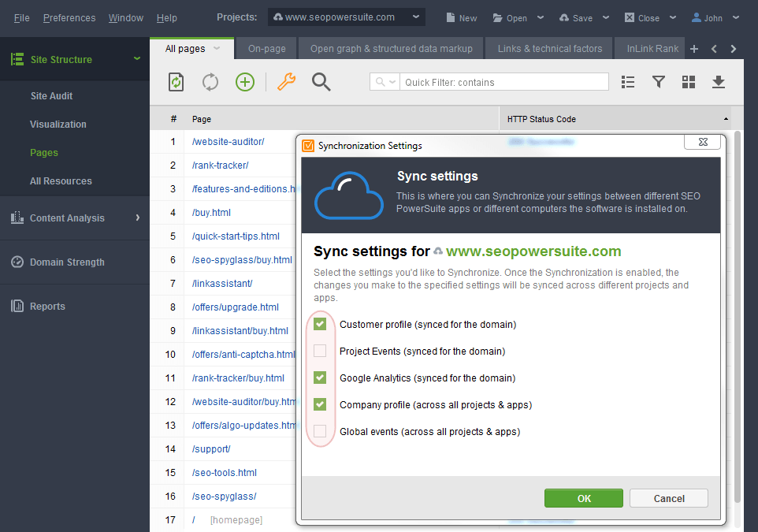
Task: Click the /support/ page link
Action: tap(211, 449)
